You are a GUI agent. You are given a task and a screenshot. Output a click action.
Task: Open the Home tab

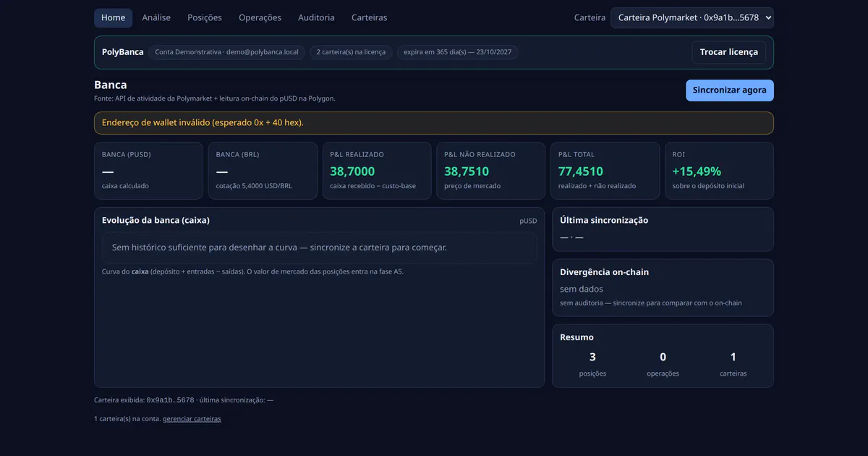(113, 17)
